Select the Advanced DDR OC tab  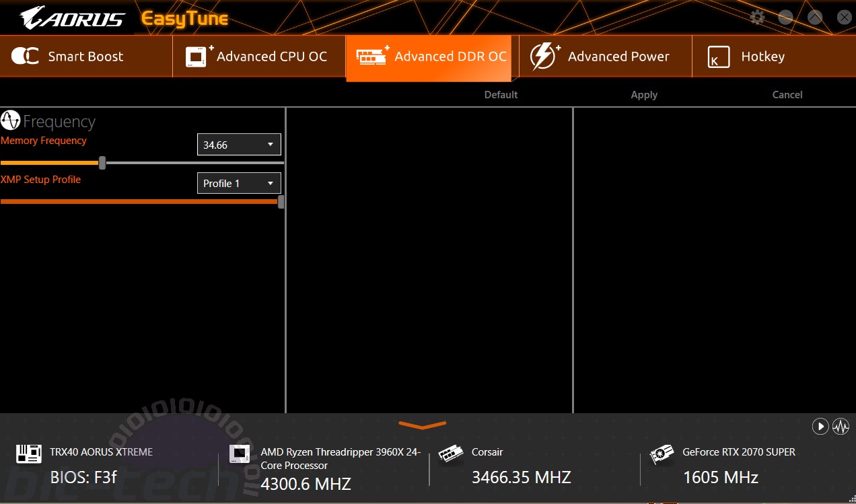coord(429,58)
